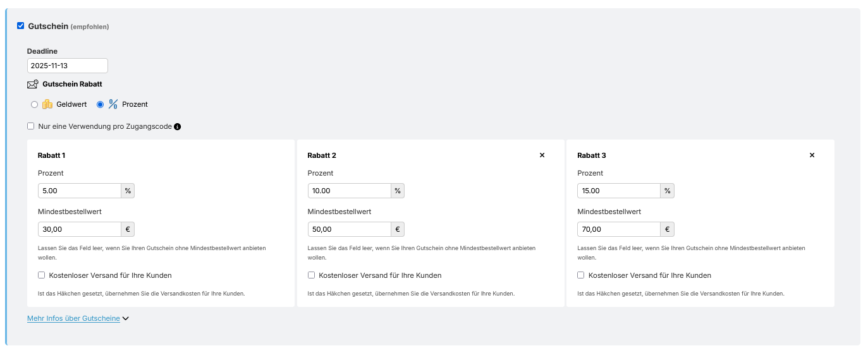Select the Prozent radio button

pos(100,104)
